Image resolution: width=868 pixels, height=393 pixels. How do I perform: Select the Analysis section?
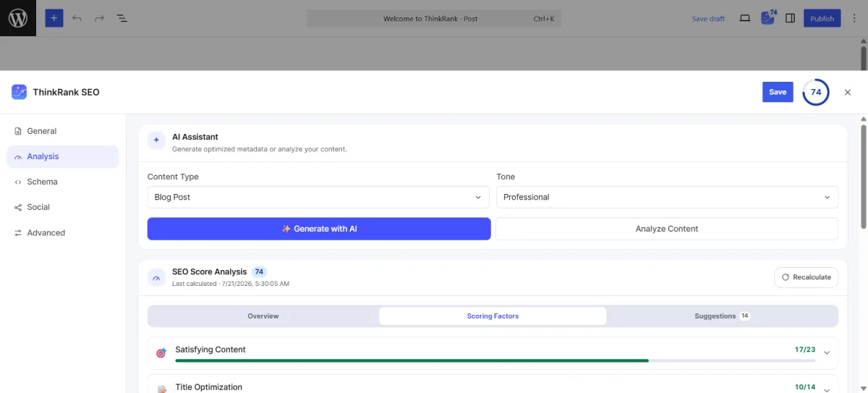click(63, 156)
